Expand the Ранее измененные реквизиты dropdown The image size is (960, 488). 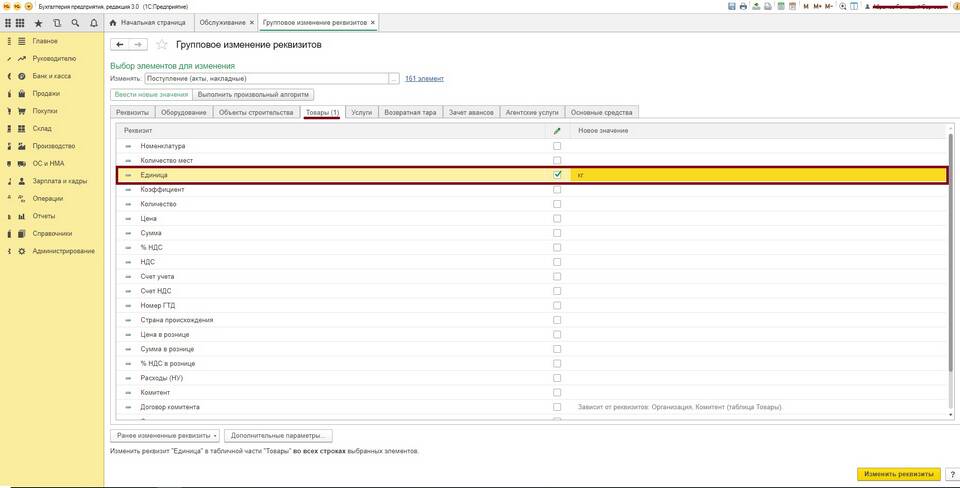pos(165,436)
